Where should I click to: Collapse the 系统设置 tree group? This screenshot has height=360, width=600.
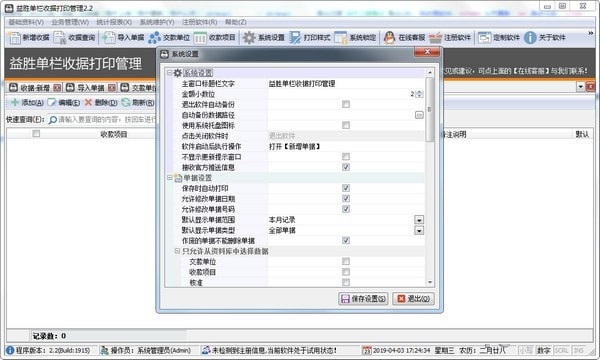click(x=170, y=72)
